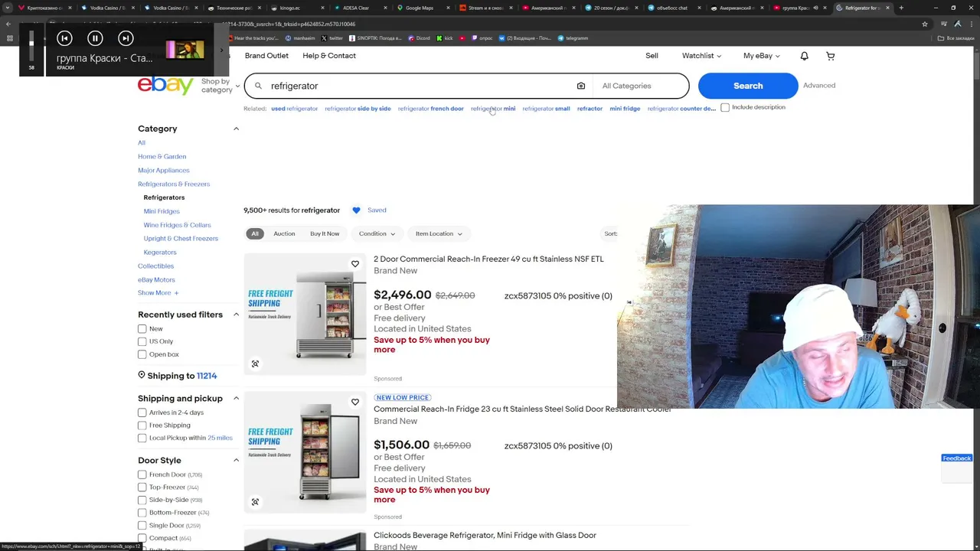Viewport: 980px width, 551px height.
Task: Skip to next track in media overlay
Action: click(126, 38)
